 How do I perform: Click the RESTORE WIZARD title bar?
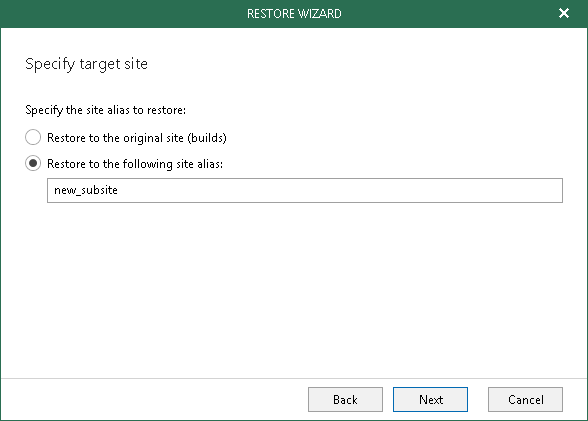(x=294, y=13)
